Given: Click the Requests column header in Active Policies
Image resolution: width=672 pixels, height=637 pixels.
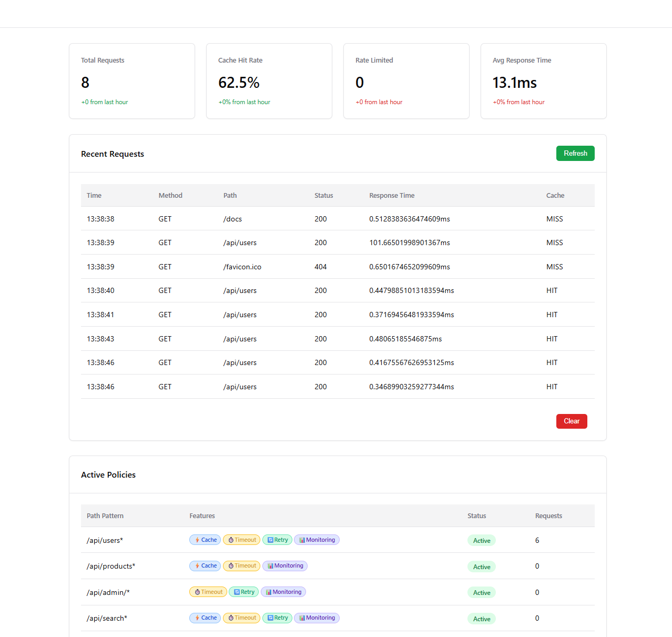Looking at the screenshot, I should click(548, 515).
